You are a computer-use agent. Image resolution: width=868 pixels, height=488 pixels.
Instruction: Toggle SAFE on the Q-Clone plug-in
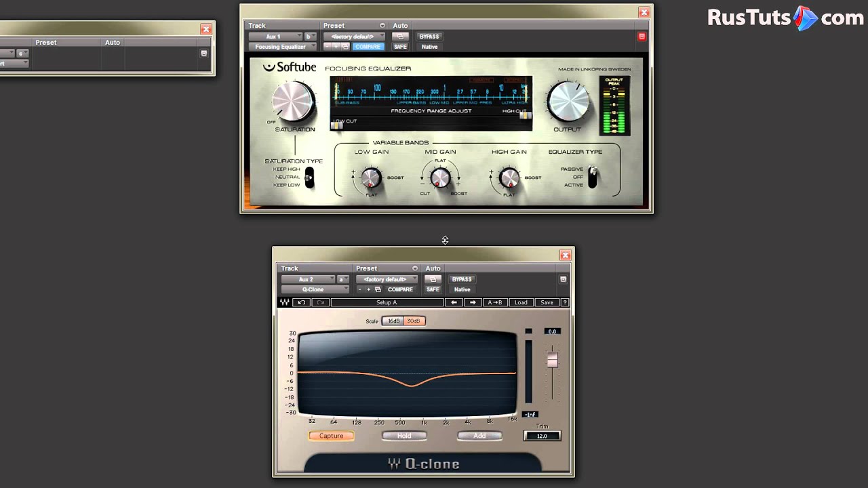(x=433, y=289)
